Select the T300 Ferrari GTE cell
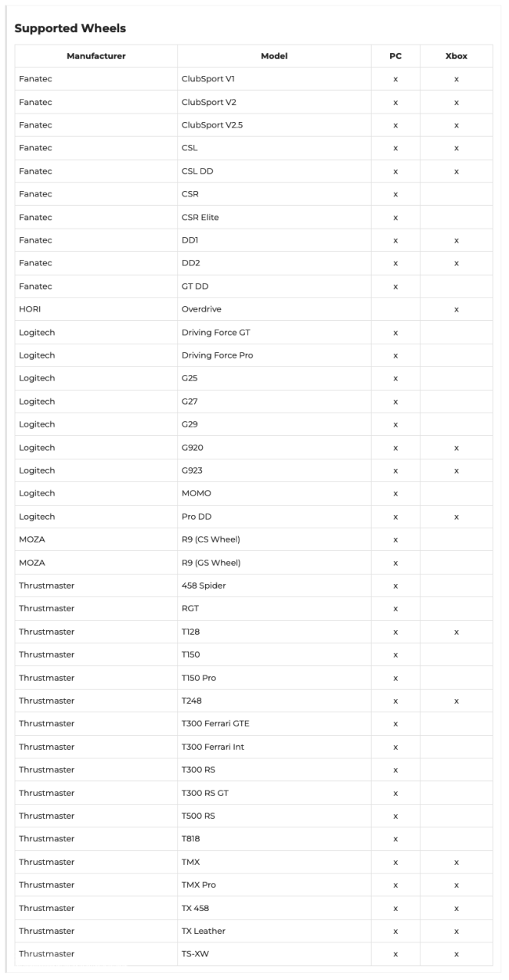This screenshot has height=980, width=509. click(275, 724)
